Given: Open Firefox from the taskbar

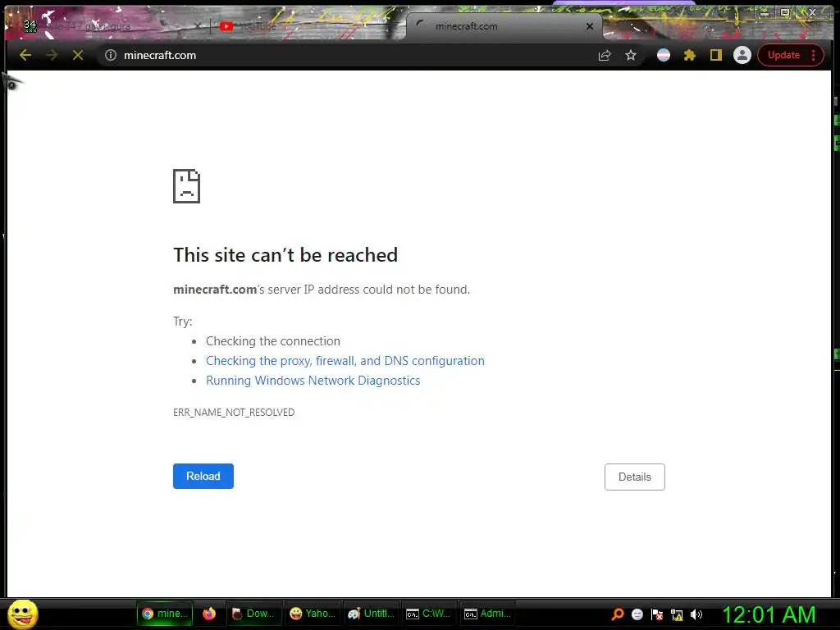Looking at the screenshot, I should [209, 614].
